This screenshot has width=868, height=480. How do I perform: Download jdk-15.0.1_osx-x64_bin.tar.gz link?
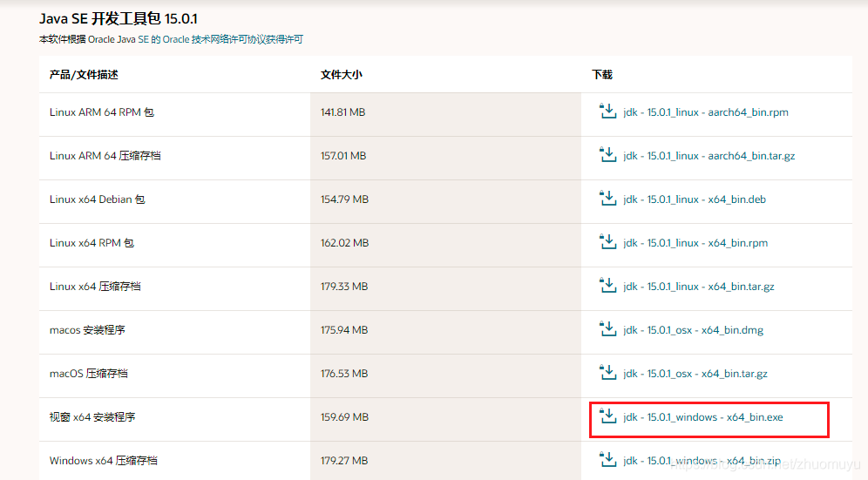pyautogui.click(x=695, y=374)
